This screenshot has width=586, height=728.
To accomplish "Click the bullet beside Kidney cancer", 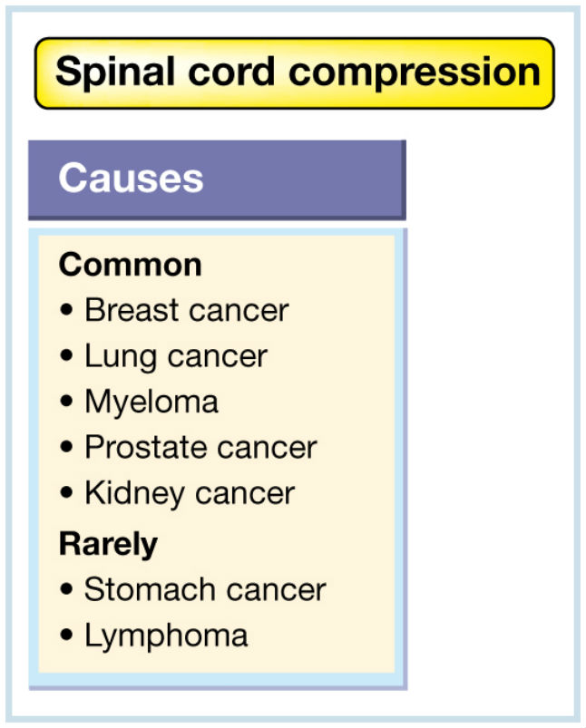I will pyautogui.click(x=67, y=492).
